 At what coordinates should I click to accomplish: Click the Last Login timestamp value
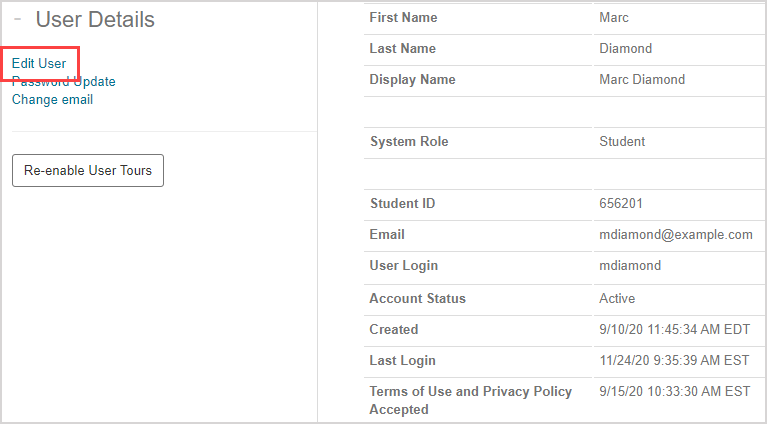click(x=674, y=360)
